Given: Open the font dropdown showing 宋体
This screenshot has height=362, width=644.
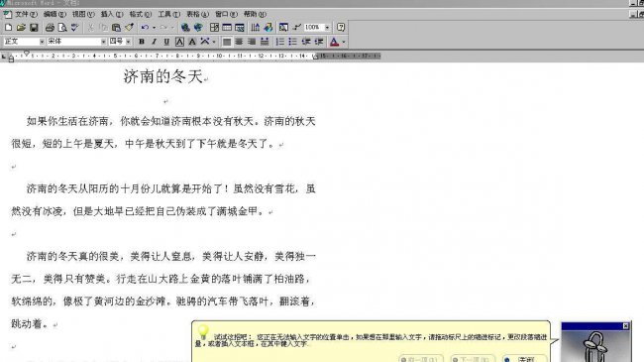Looking at the screenshot, I should tap(103, 42).
